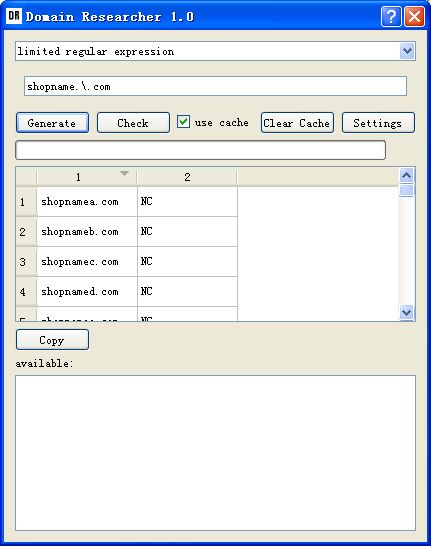Copy results with the Copy button

[x=52, y=340]
